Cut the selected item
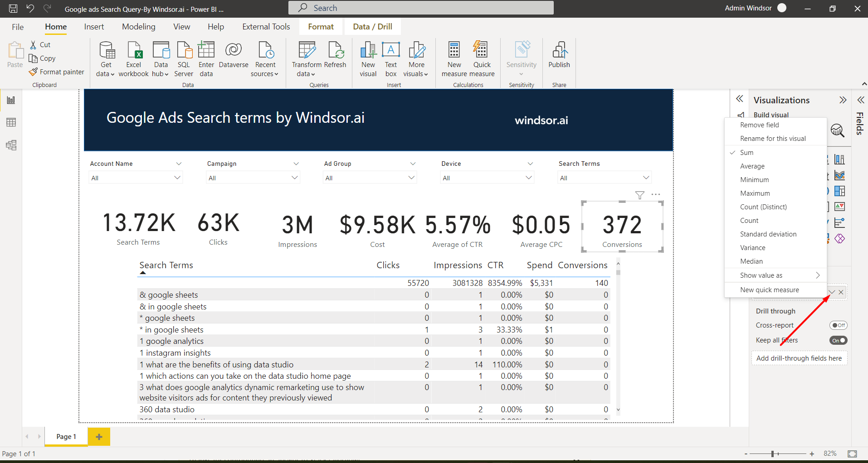Image resolution: width=868 pixels, height=463 pixels. click(x=40, y=45)
